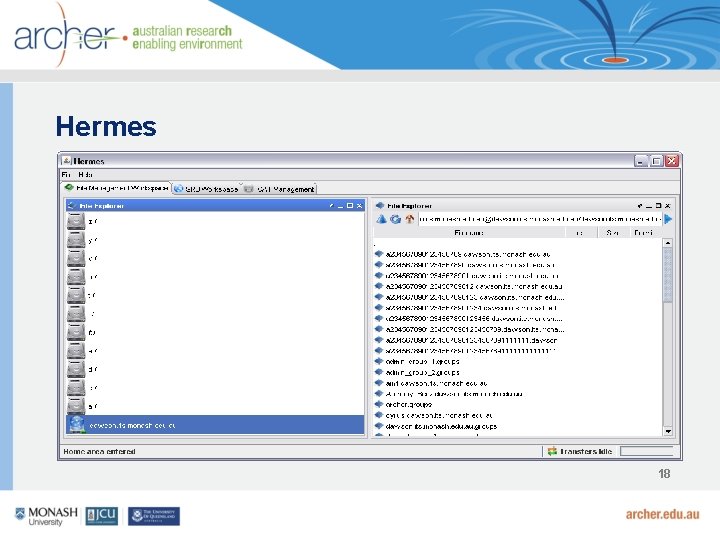Screen dimensions: 720x540
Task: Click the scrollbar thumb in right file list
Action: coord(668,274)
